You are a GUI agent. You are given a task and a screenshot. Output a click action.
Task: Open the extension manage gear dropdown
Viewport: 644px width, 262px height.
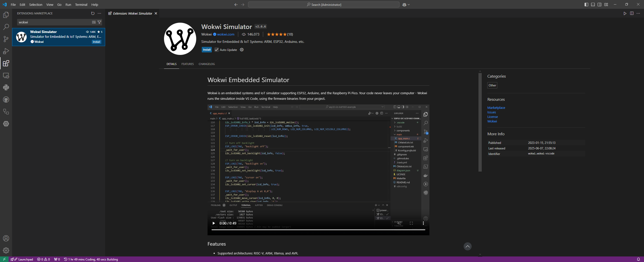[x=242, y=50]
